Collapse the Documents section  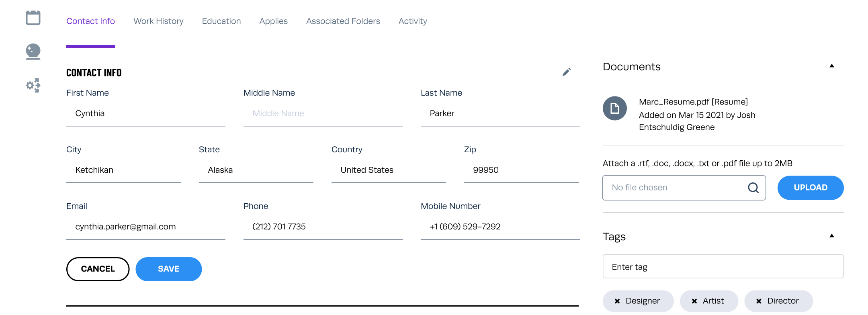click(x=832, y=66)
